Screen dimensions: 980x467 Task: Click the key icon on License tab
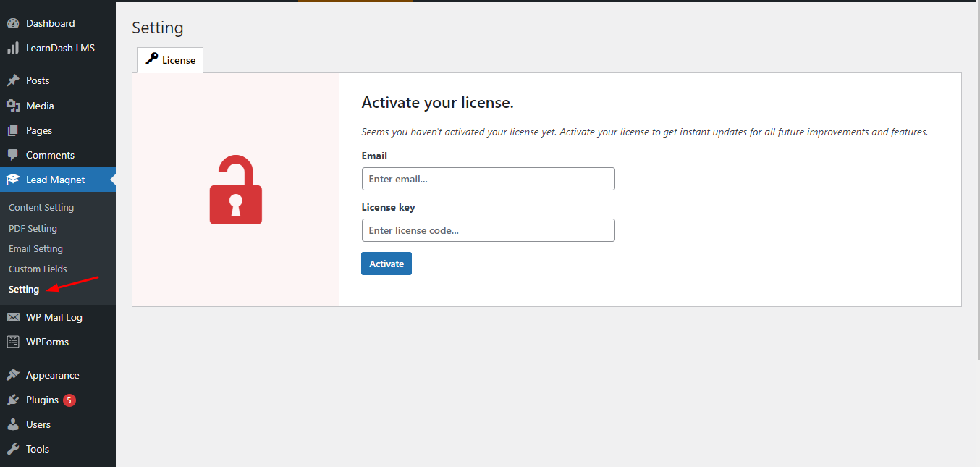pyautogui.click(x=151, y=59)
